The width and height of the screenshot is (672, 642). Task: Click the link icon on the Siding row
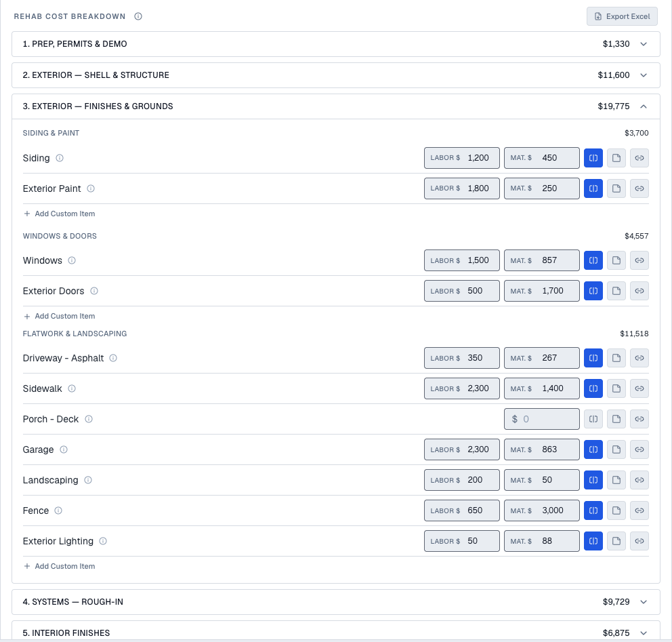[x=639, y=158]
